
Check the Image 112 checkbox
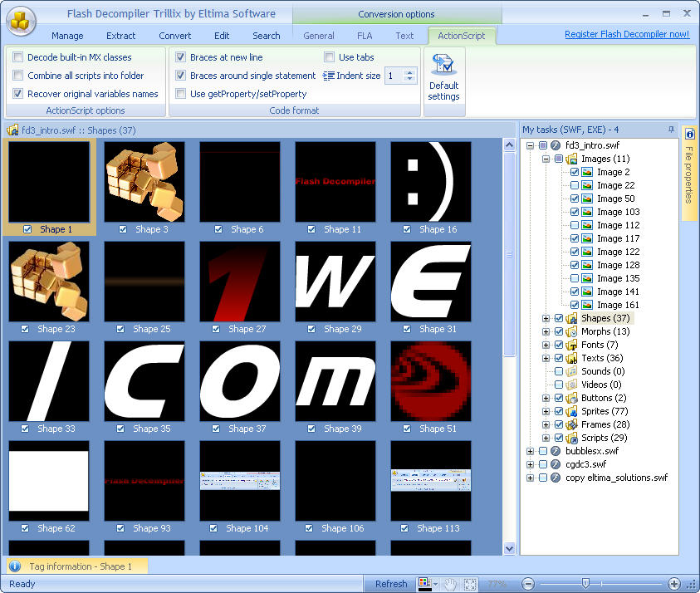575,225
